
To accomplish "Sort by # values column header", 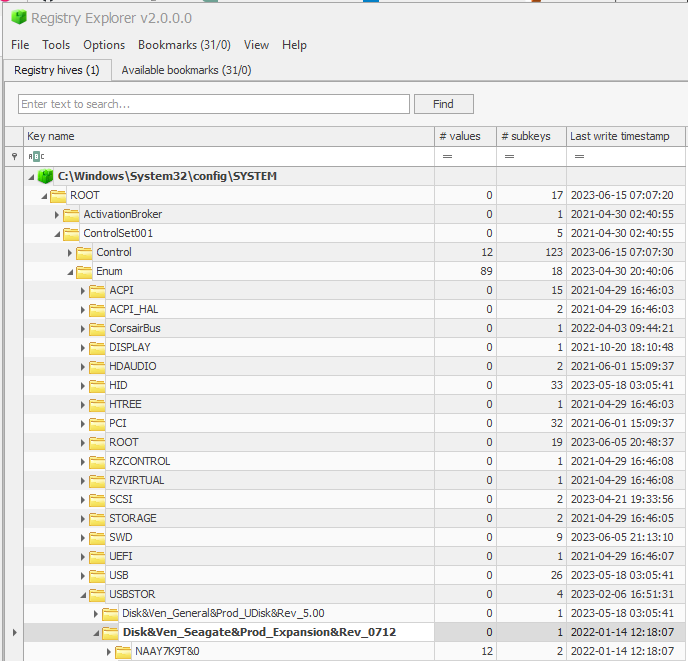I will (x=465, y=136).
